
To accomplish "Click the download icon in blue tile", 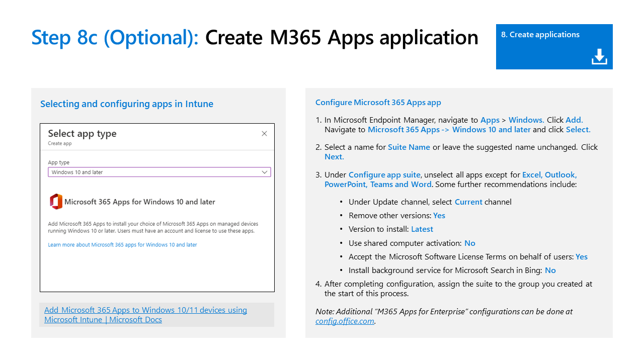I will pyautogui.click(x=599, y=57).
